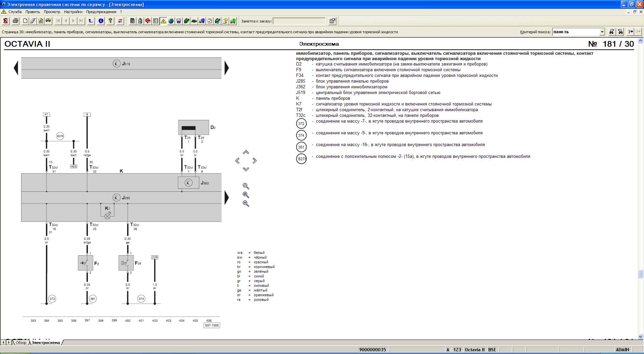Open the Настройки menu

click(x=73, y=12)
